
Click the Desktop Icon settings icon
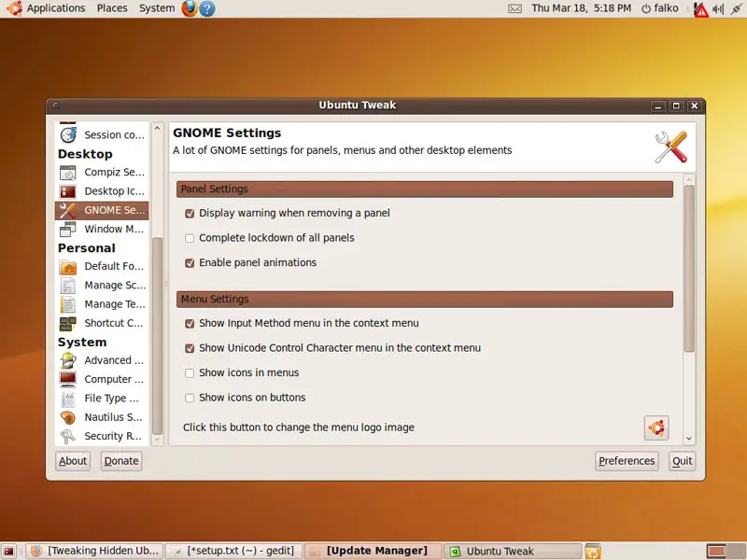(x=68, y=191)
